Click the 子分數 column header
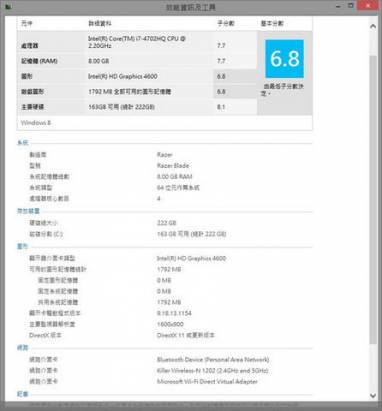The image size is (382, 411). (x=226, y=23)
